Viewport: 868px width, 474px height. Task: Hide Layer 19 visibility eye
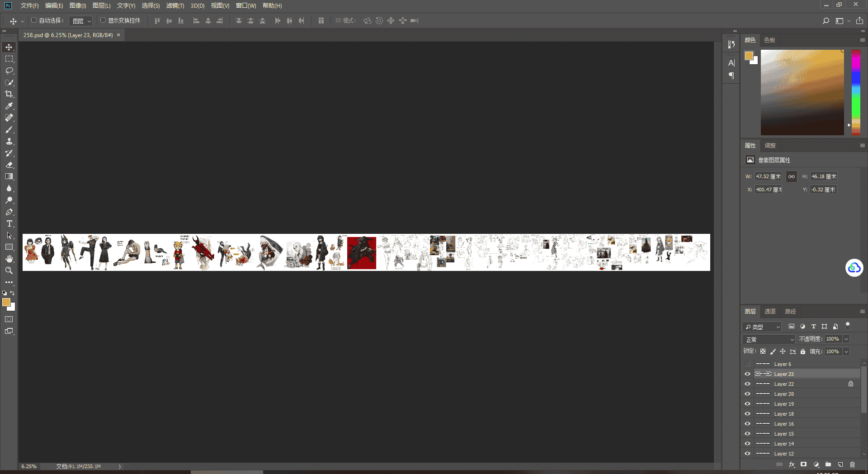pyautogui.click(x=747, y=404)
